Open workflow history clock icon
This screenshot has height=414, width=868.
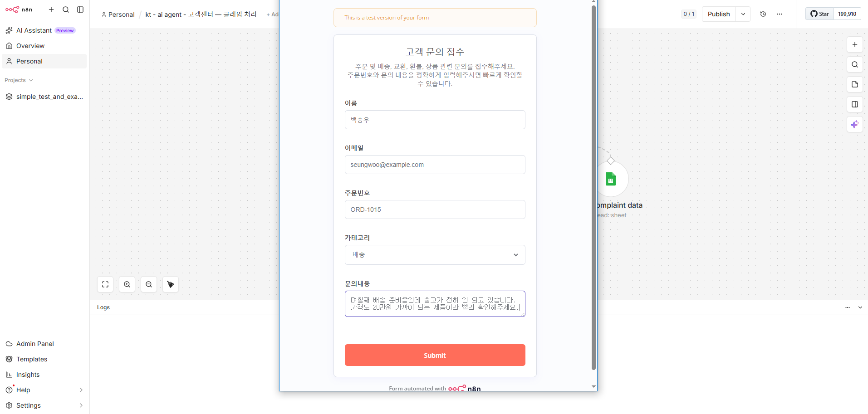(763, 14)
